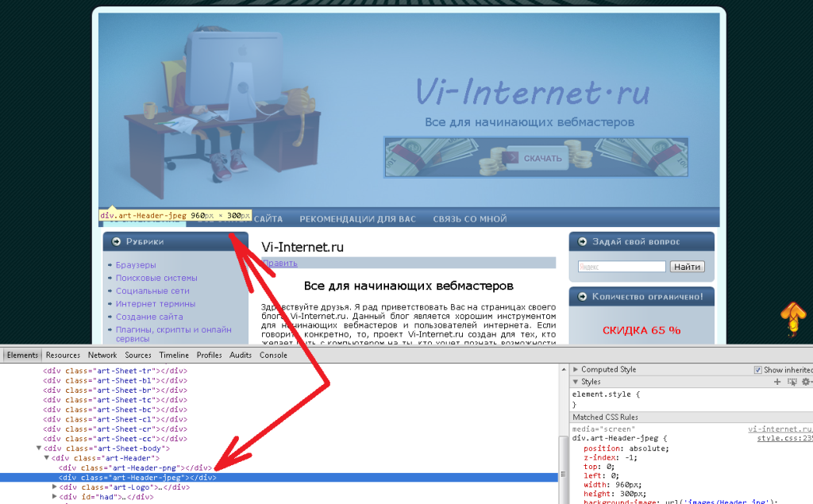The width and height of the screenshot is (813, 504).
Task: Click the СКАЧАТЬ banner with coins
Action: (x=536, y=157)
